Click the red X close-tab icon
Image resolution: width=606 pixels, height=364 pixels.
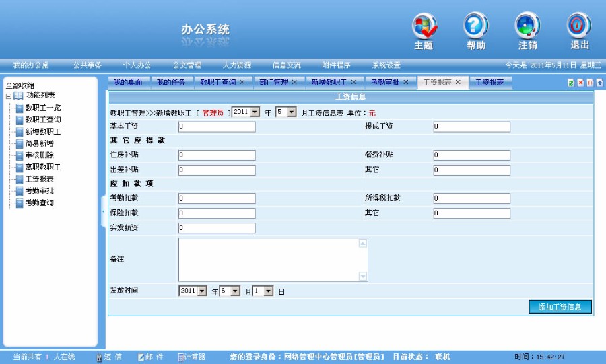point(580,83)
